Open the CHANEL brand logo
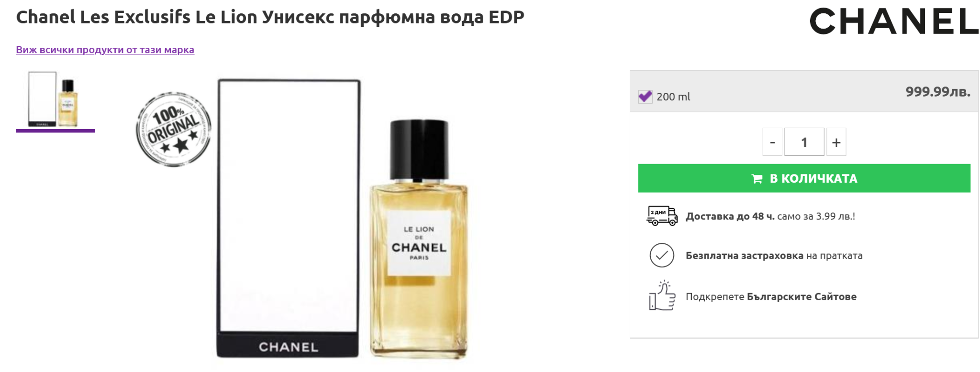 893,22
